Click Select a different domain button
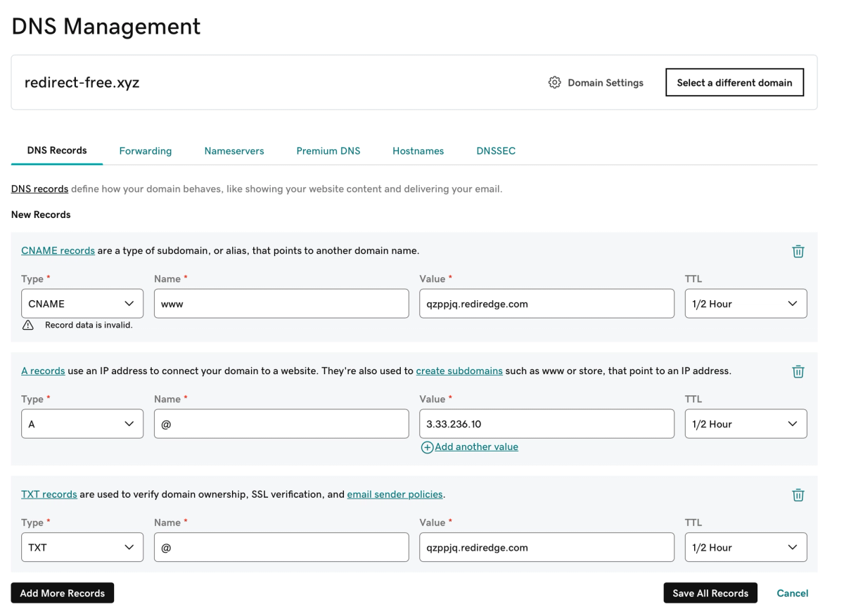Viewport: 844px width, 616px height. (x=734, y=83)
